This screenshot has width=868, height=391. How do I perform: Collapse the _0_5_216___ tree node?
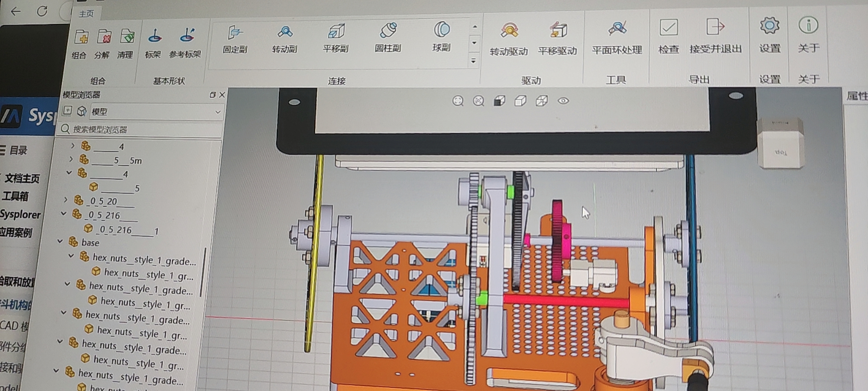point(64,213)
